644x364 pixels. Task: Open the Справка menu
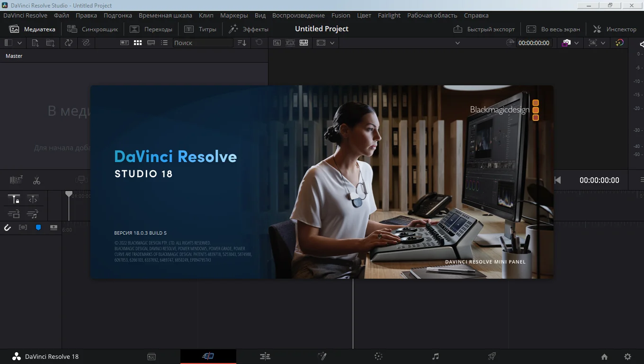[476, 15]
